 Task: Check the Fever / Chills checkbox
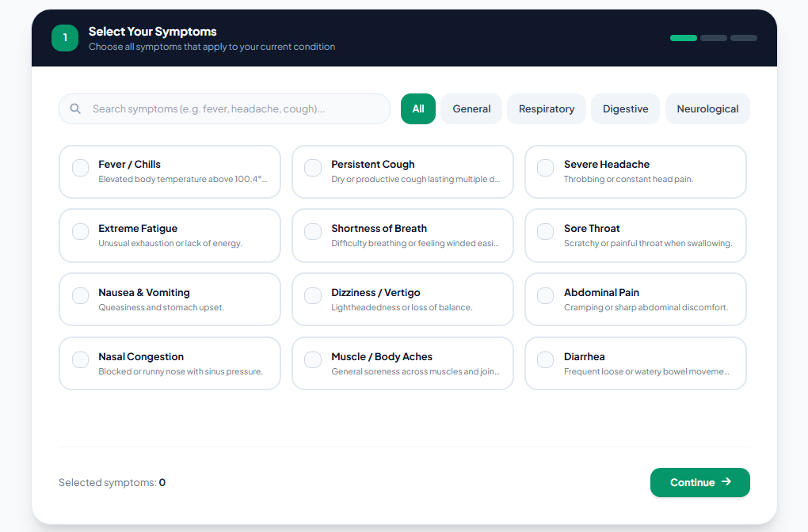coord(80,168)
